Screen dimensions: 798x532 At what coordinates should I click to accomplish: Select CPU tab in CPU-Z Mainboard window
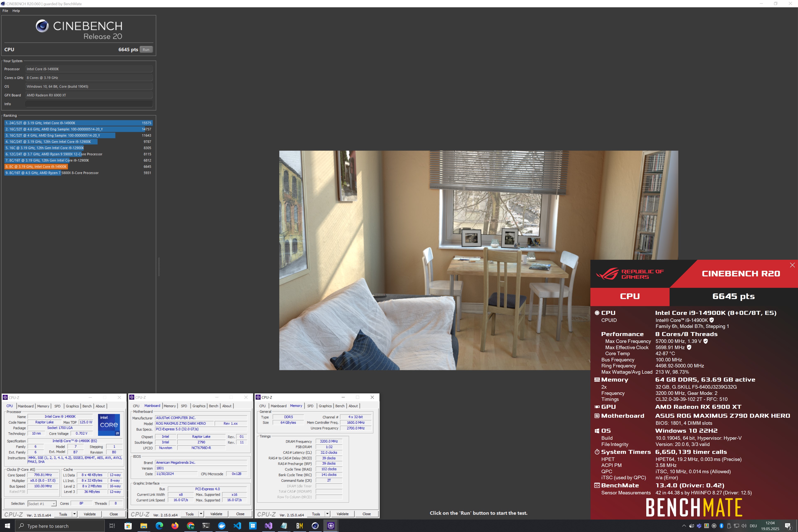[136, 406]
